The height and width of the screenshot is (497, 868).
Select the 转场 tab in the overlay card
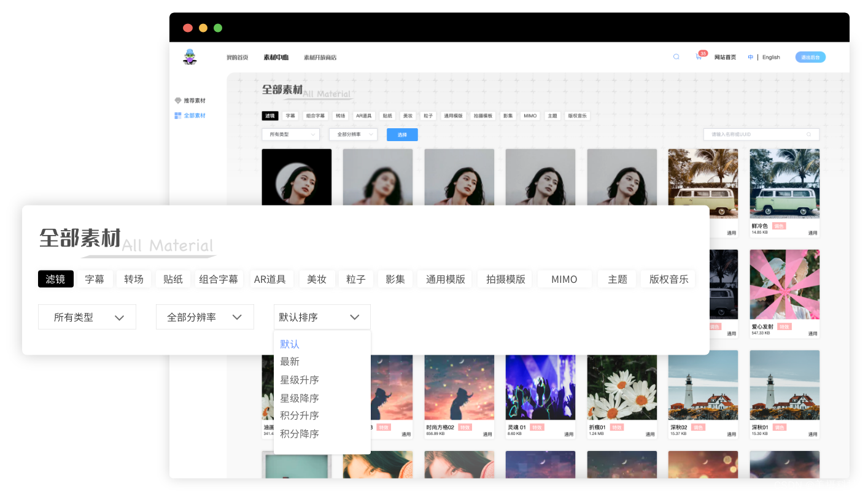[134, 279]
